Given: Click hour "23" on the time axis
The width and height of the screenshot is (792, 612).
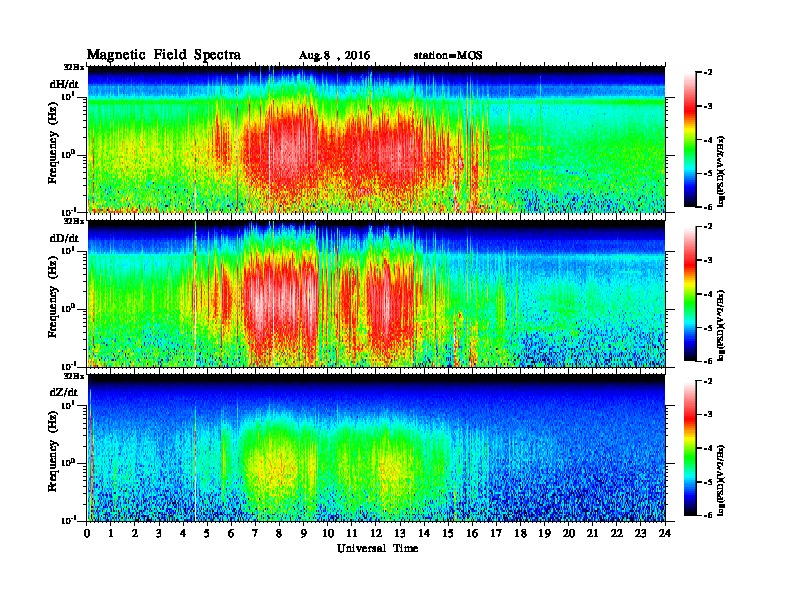Looking at the screenshot, I should (641, 534).
